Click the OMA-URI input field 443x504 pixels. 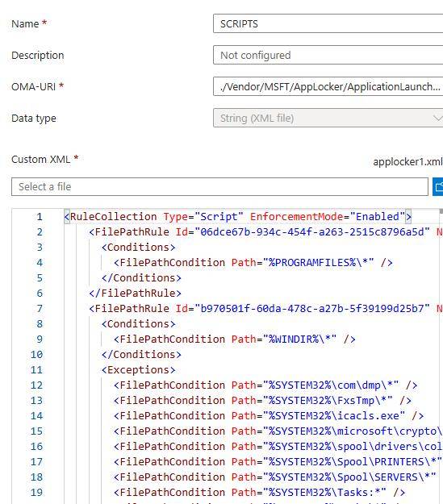(x=328, y=86)
